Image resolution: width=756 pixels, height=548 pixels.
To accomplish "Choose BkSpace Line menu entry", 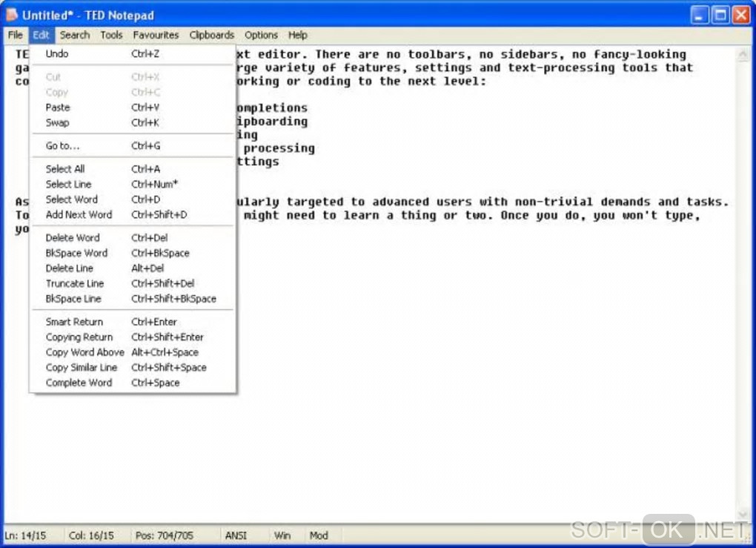I will (133, 299).
